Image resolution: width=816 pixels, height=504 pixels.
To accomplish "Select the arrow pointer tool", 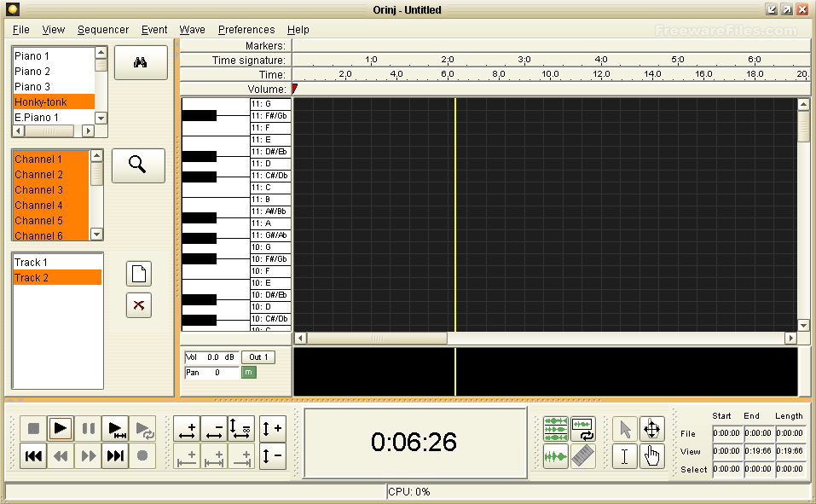I will (x=625, y=428).
